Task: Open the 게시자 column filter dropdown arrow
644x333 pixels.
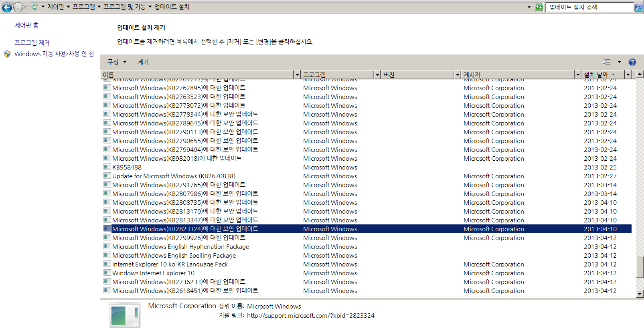Action: [578, 75]
